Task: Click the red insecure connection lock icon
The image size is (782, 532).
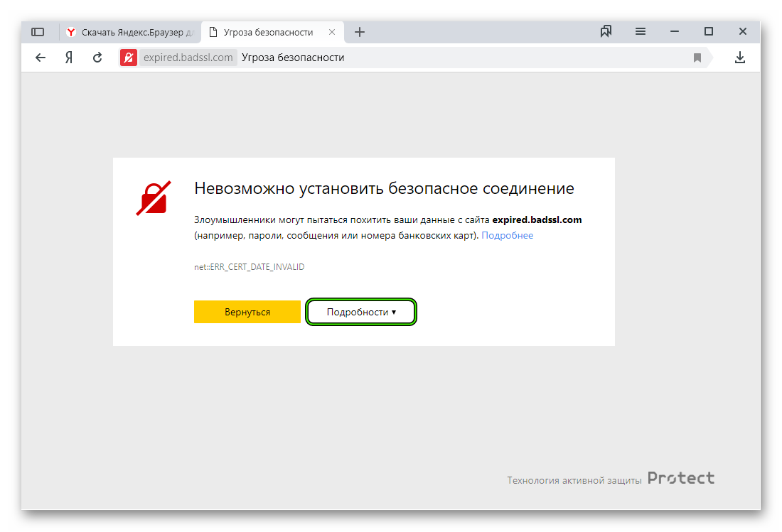Action: tap(129, 58)
